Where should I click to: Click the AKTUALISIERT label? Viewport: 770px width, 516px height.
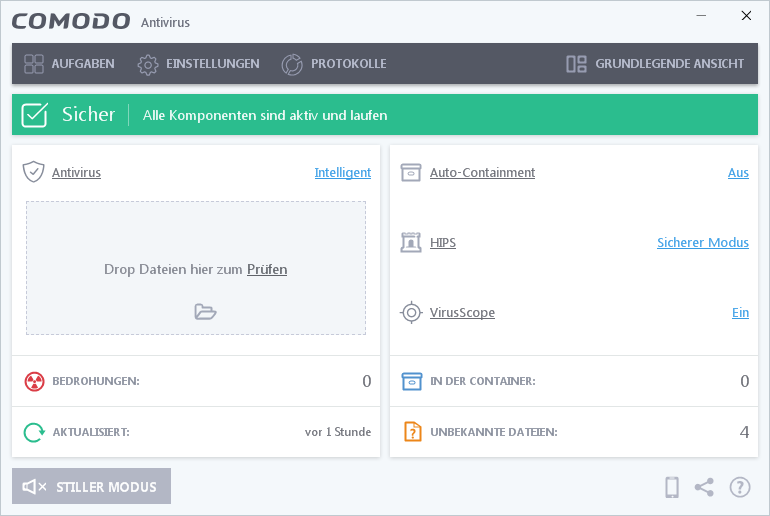click(x=91, y=433)
